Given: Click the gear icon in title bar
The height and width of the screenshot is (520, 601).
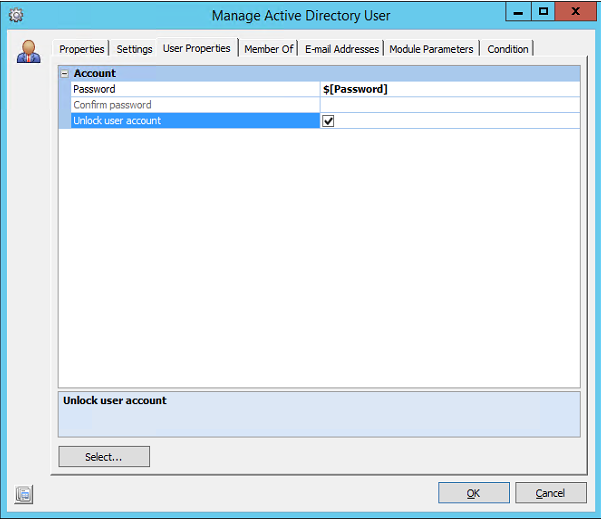Looking at the screenshot, I should [x=16, y=15].
